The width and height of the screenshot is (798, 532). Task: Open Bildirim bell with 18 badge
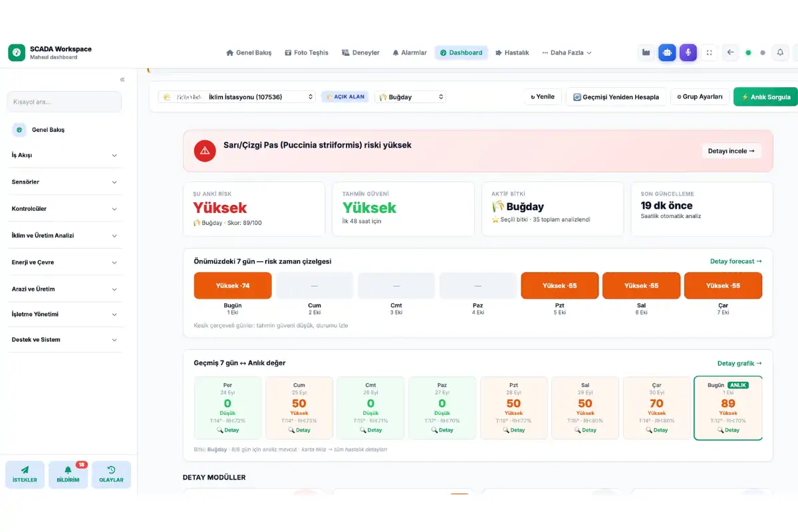coord(68,475)
